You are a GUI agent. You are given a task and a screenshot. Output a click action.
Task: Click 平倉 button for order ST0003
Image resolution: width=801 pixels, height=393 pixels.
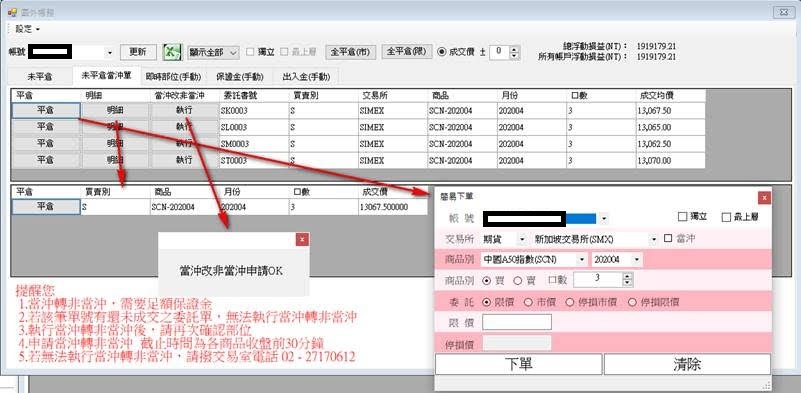(46, 160)
